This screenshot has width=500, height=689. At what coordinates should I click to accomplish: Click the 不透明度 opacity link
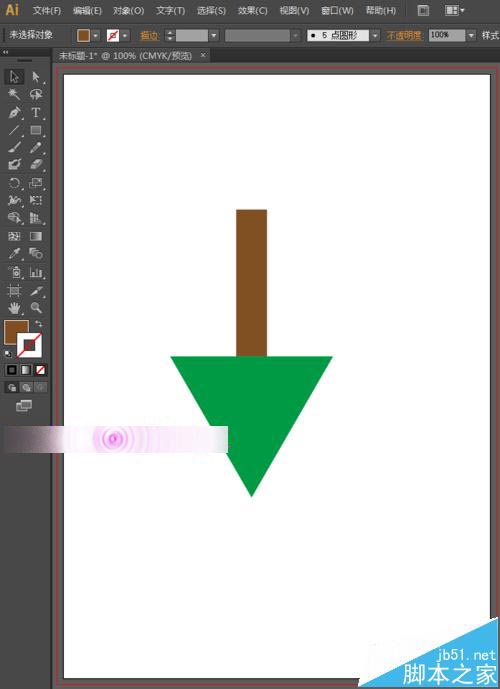coord(404,35)
